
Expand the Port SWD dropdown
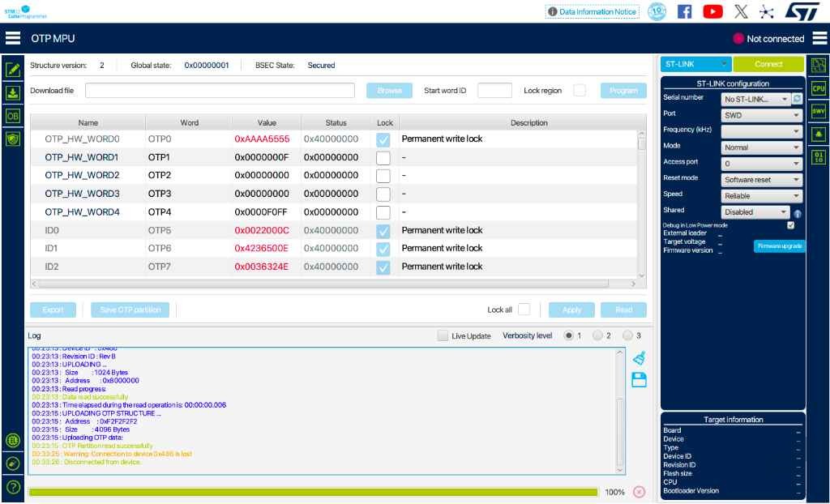[x=761, y=115]
